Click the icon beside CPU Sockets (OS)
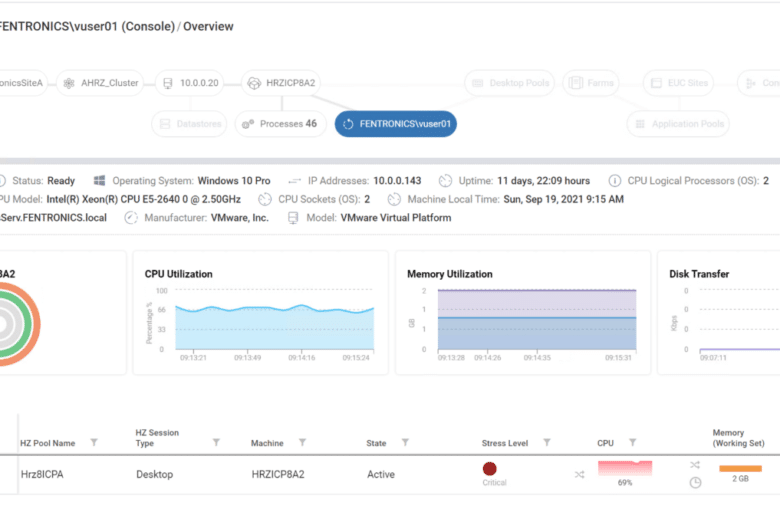780x516 pixels. point(265,200)
